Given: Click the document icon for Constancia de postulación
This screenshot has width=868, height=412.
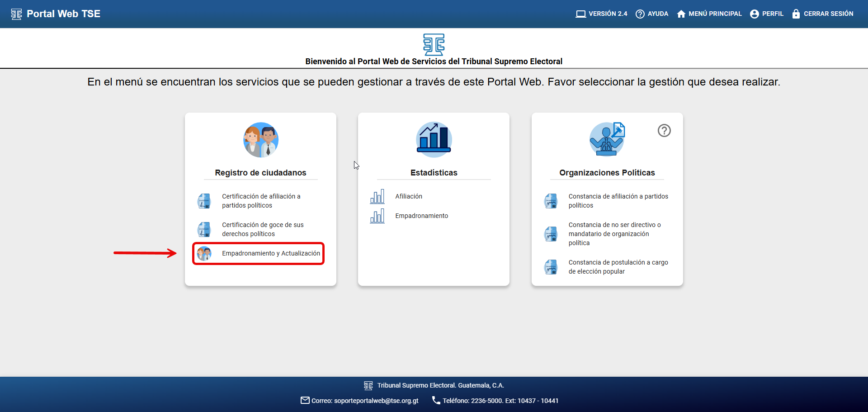Looking at the screenshot, I should click(x=551, y=267).
